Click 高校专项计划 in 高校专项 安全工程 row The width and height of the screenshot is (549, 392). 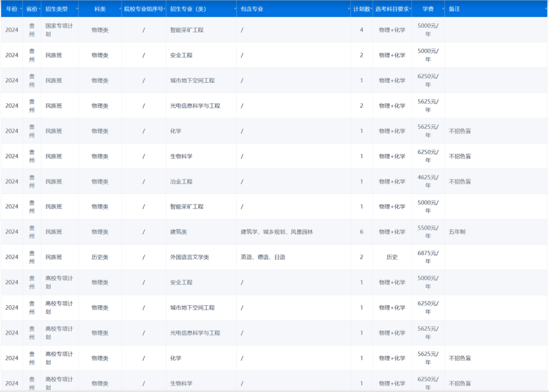(59, 282)
